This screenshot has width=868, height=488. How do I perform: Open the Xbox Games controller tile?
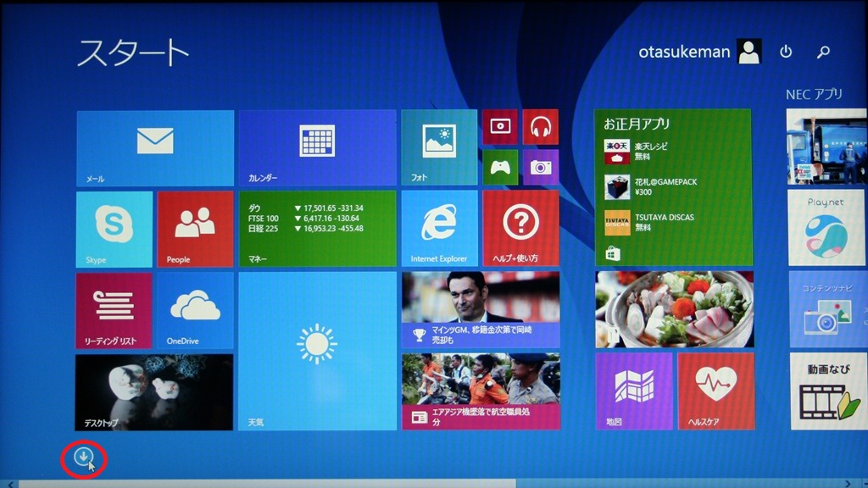[x=500, y=167]
